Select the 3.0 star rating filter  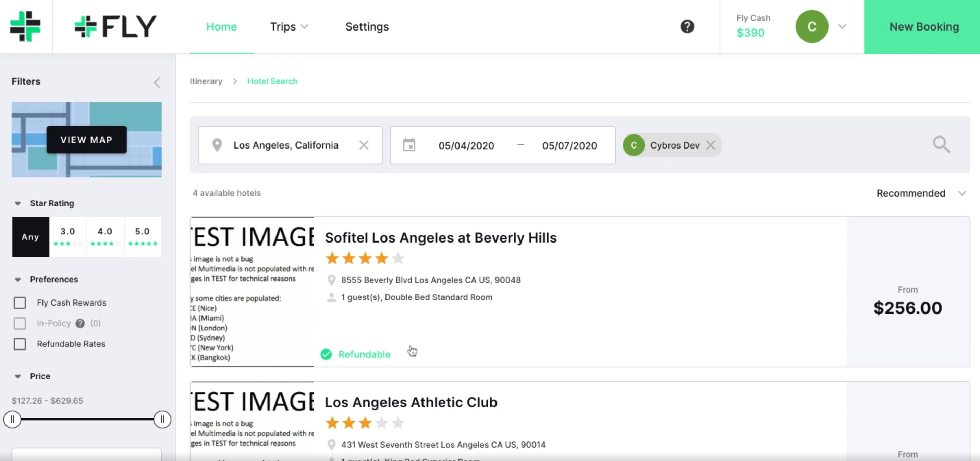(68, 237)
